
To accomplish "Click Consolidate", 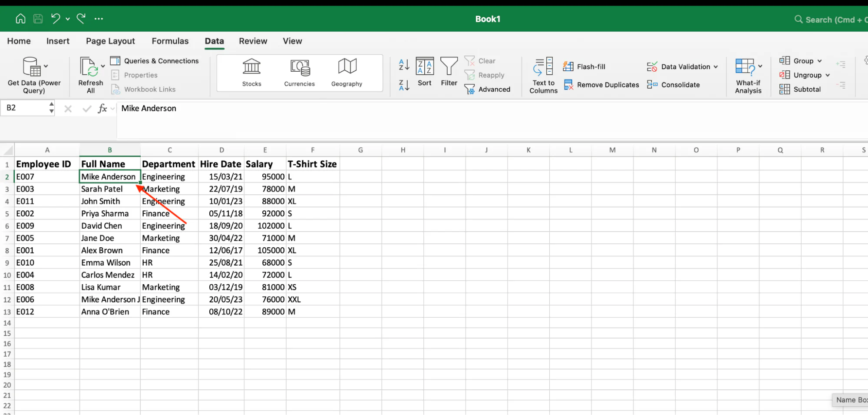I will pyautogui.click(x=673, y=85).
